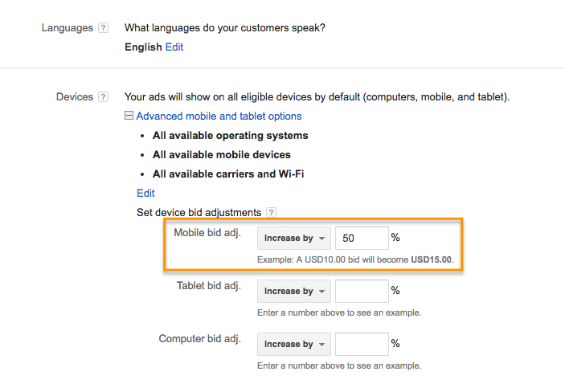
Task: Click the All available mobile devices item
Action: point(222,154)
